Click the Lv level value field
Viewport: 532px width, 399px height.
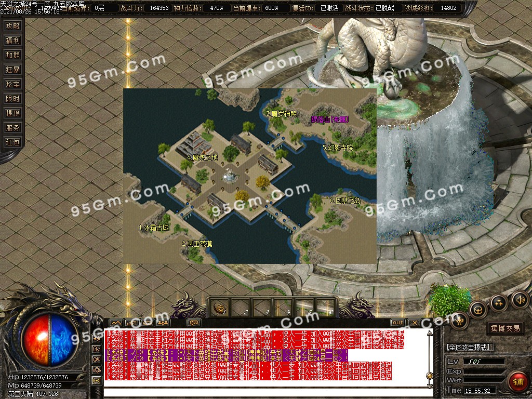tap(484, 362)
